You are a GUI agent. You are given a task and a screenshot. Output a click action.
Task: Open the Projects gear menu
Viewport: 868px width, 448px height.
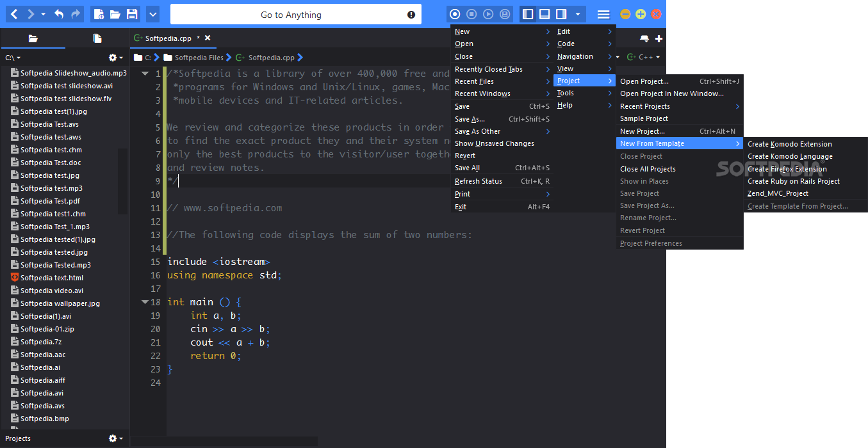pos(116,438)
